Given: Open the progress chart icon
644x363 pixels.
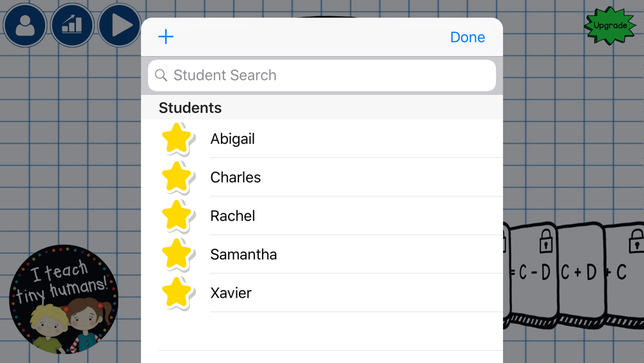Looking at the screenshot, I should (x=72, y=25).
